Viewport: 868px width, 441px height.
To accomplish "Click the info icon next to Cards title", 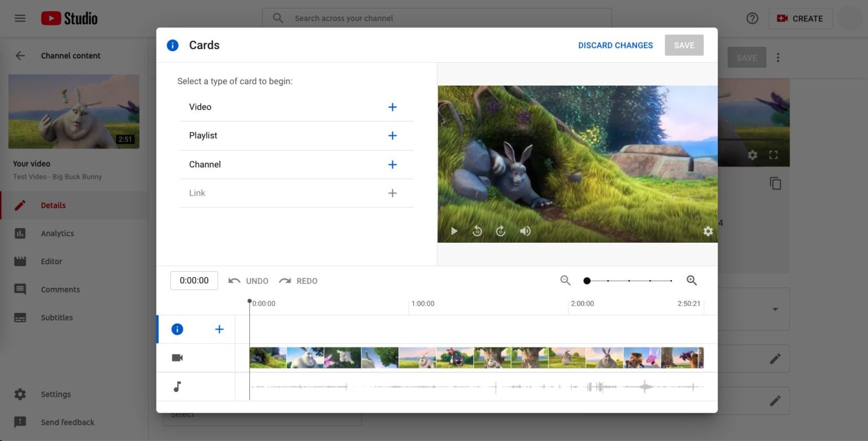I will click(172, 45).
